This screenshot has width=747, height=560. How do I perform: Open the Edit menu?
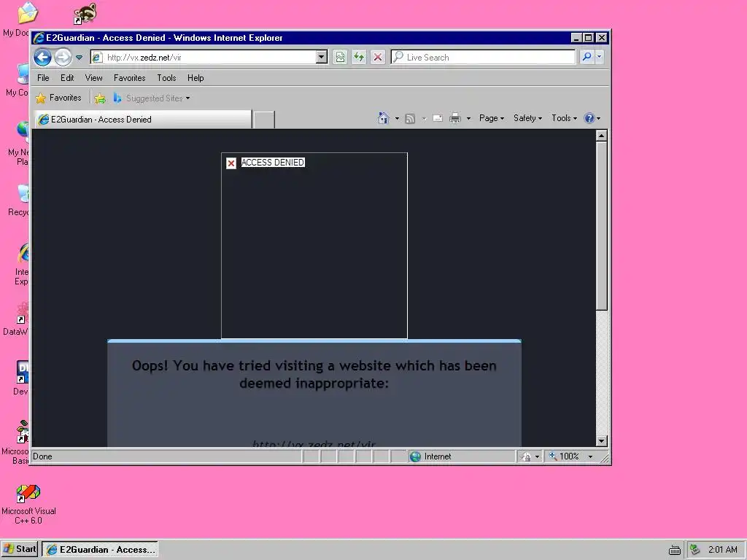pos(67,77)
